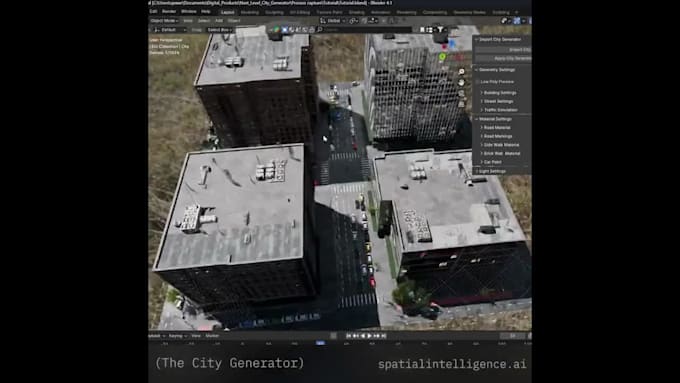Open the viewport Add menu
680x383 pixels.
[x=219, y=20]
